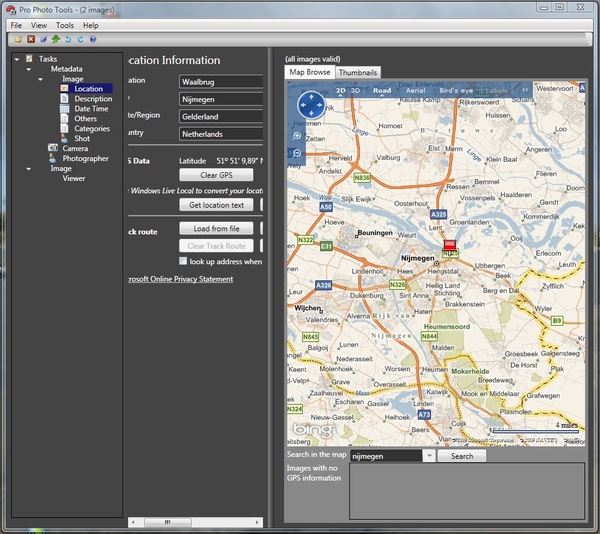
Task: Click the Description page icon
Action: [x=64, y=98]
